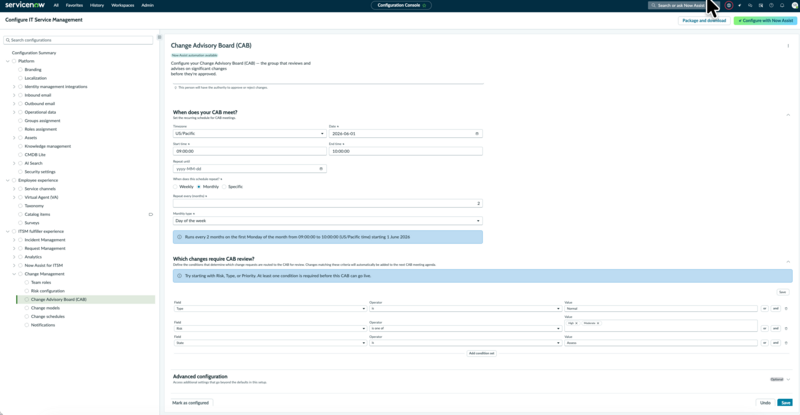Screen dimensions: 800x415
Task: Open the Favorites menu
Action: click(74, 5)
